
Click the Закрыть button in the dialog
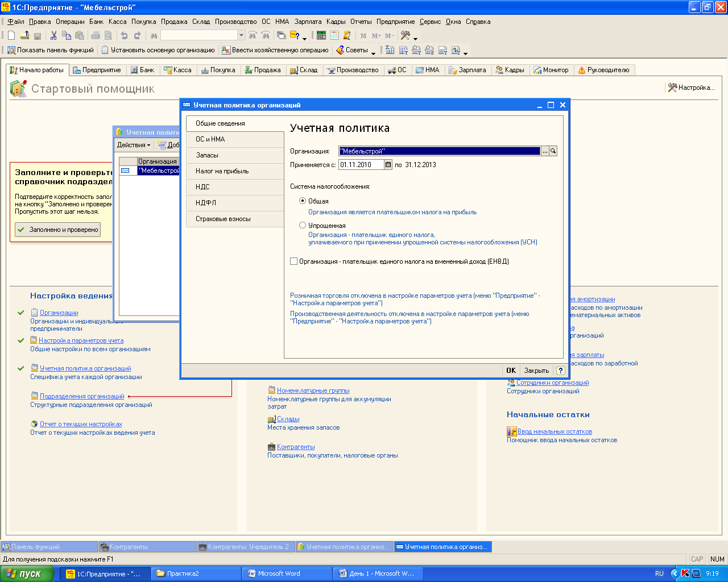(536, 371)
